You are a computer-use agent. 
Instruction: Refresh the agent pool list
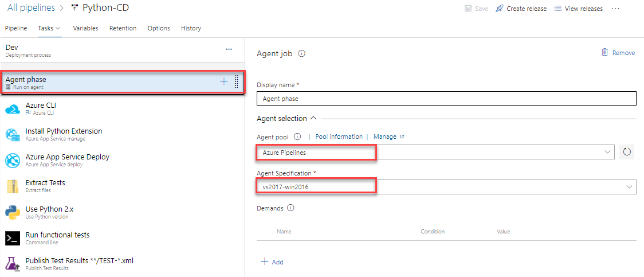627,152
